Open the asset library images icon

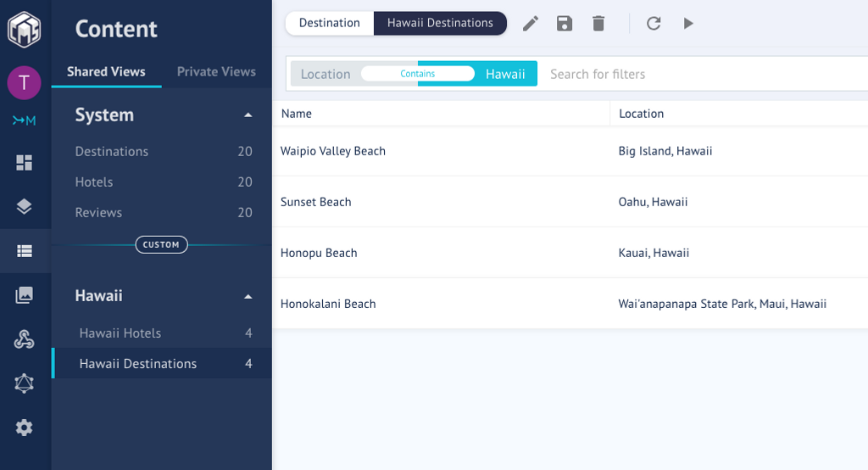pos(24,295)
